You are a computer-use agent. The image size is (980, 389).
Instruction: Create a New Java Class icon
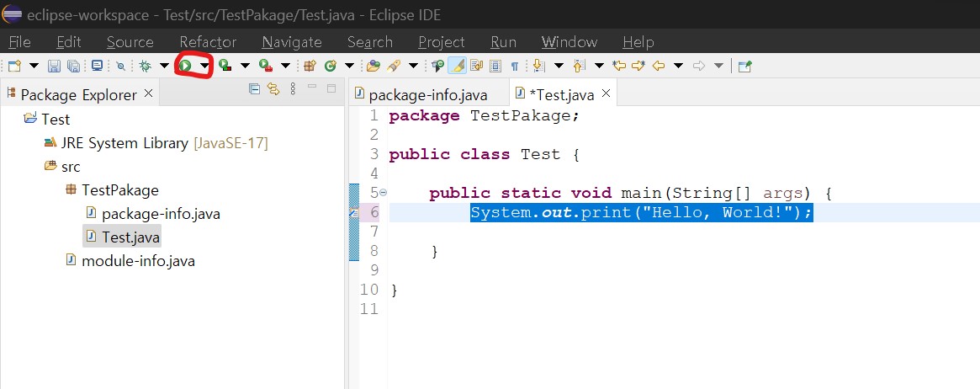tap(330, 66)
